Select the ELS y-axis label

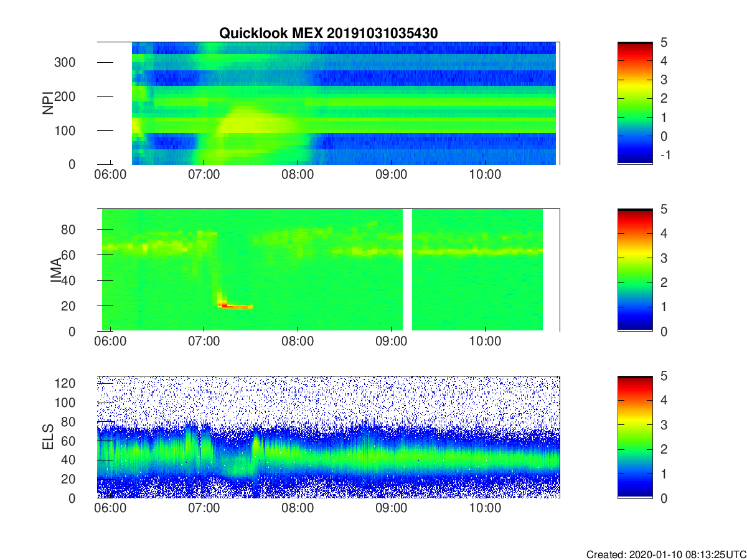(x=48, y=437)
